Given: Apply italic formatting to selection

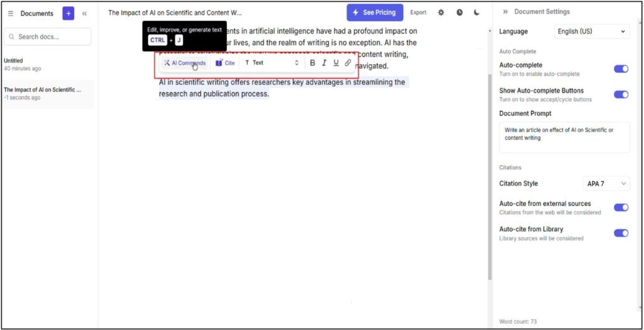Looking at the screenshot, I should point(324,63).
